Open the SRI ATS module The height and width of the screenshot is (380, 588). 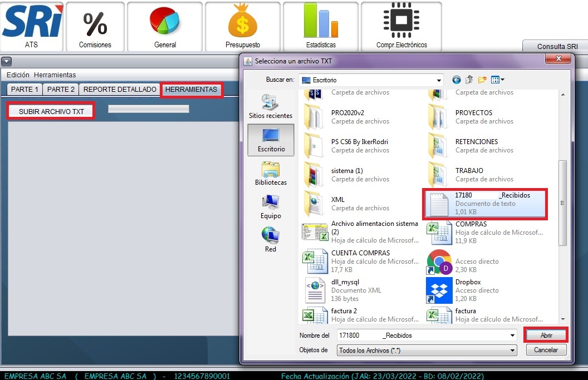pos(32,26)
